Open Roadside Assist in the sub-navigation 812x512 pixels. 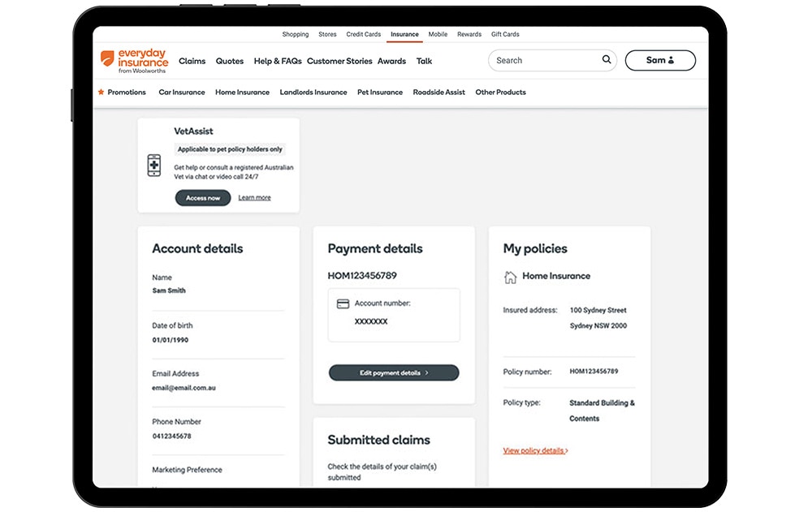438,93
